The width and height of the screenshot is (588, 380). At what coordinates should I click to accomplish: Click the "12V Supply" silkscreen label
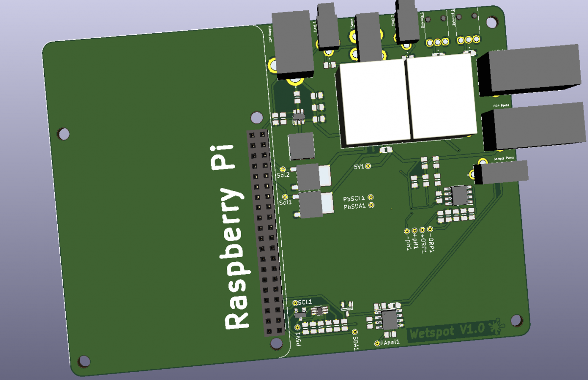(270, 35)
